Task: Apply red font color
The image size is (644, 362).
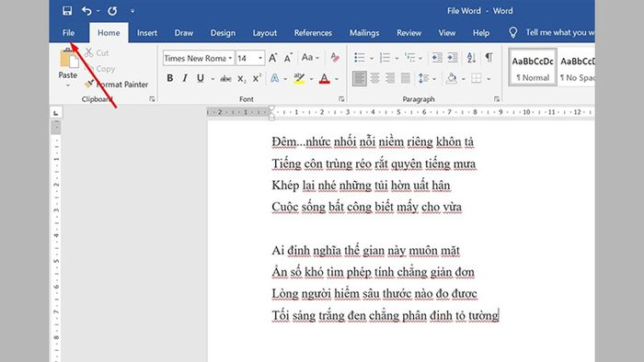Action: pos(325,78)
